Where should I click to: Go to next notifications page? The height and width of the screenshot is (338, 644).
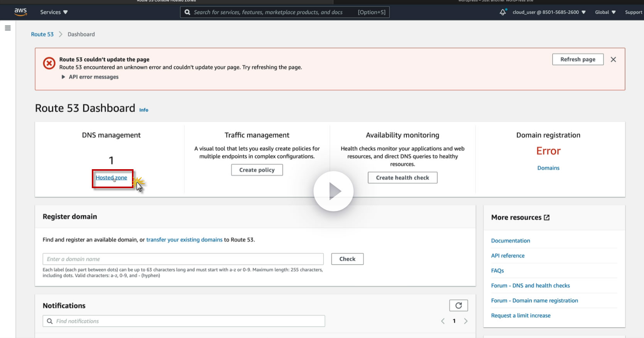[x=466, y=321]
